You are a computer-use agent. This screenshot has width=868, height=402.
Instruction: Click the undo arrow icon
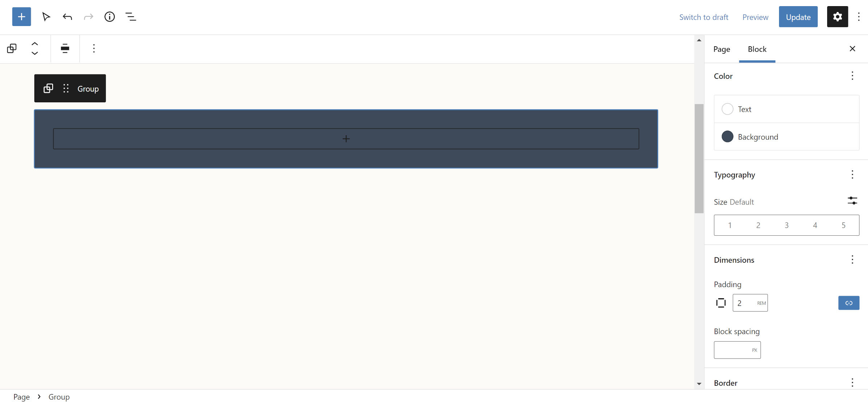(67, 16)
